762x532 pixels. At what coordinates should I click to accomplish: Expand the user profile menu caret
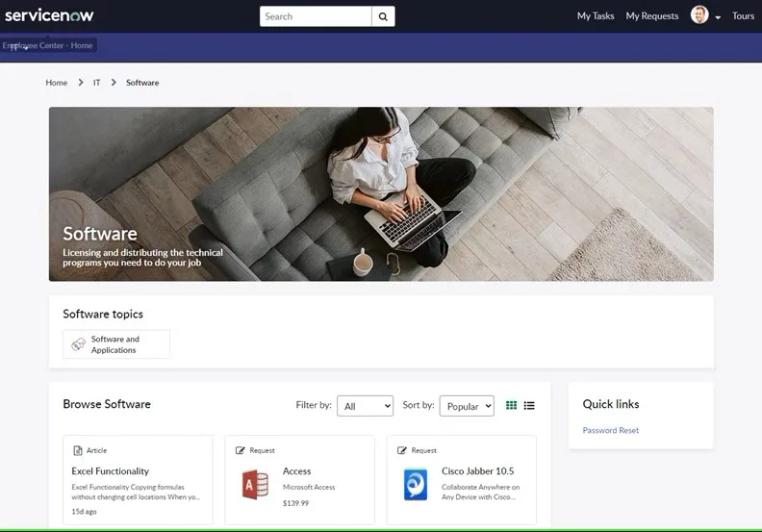(x=718, y=17)
